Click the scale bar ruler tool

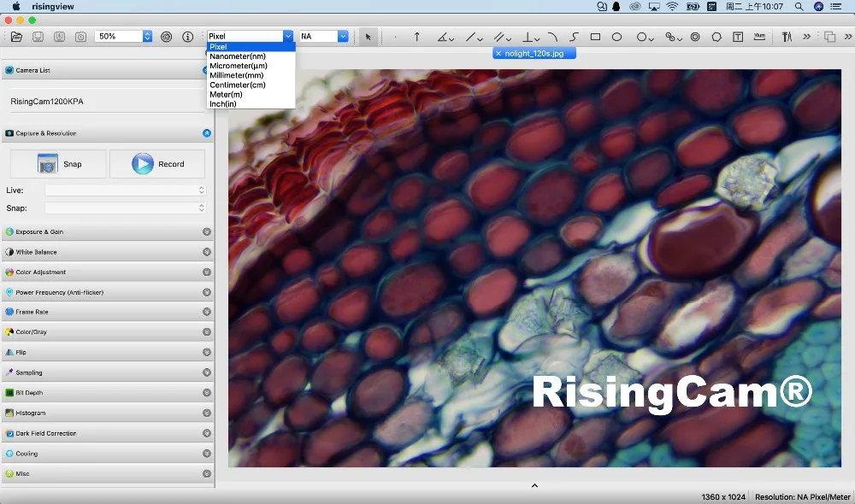[759, 37]
